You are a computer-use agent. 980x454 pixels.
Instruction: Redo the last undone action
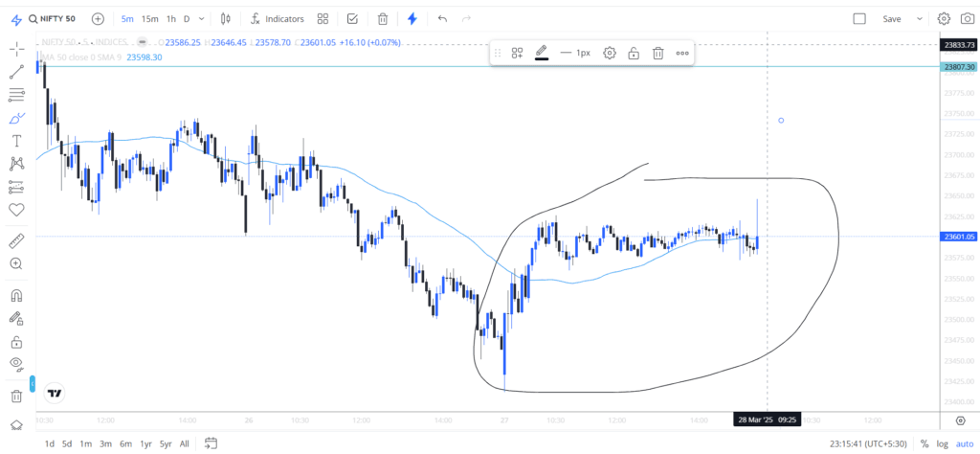click(x=466, y=19)
